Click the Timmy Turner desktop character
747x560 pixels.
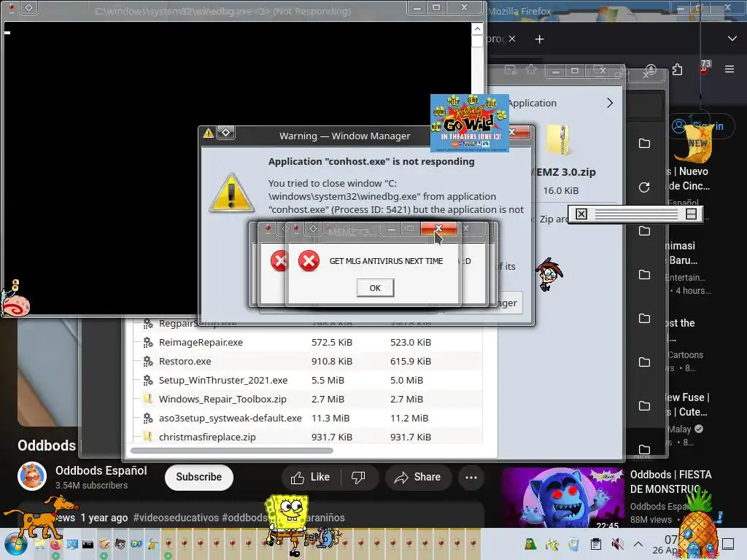point(549,275)
